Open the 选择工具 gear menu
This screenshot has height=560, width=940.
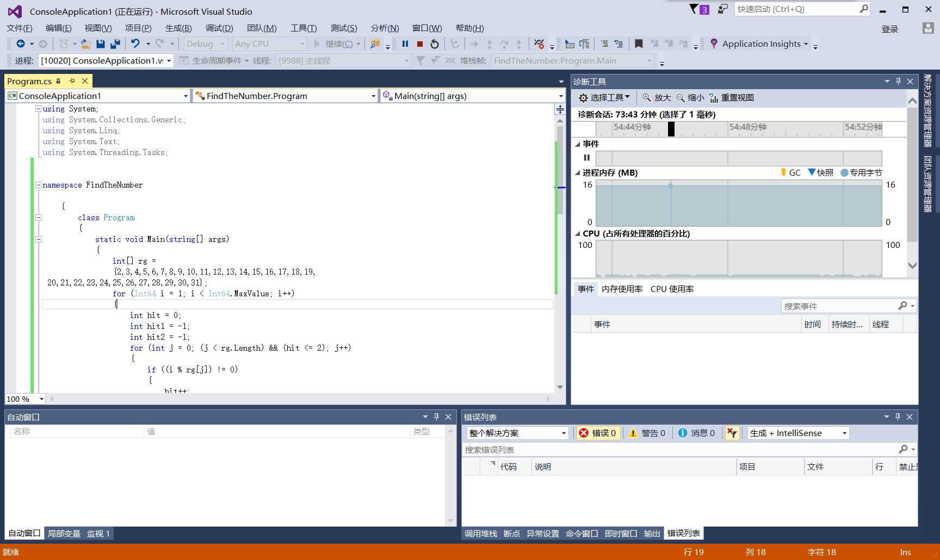click(604, 98)
